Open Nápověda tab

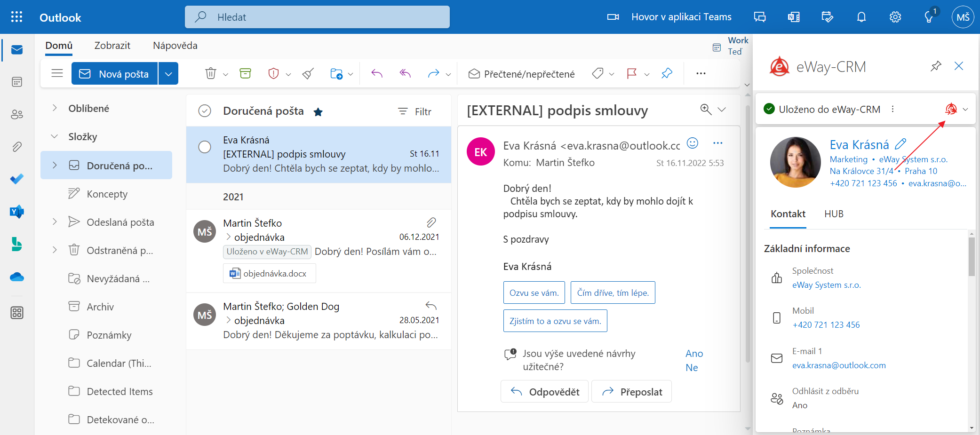click(175, 46)
